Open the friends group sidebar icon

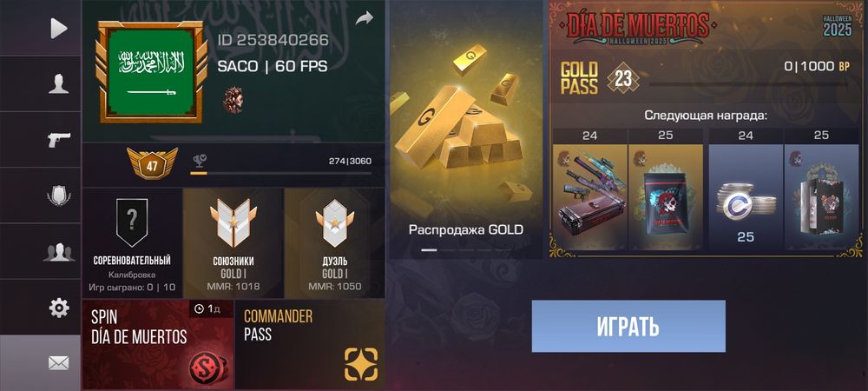click(59, 252)
